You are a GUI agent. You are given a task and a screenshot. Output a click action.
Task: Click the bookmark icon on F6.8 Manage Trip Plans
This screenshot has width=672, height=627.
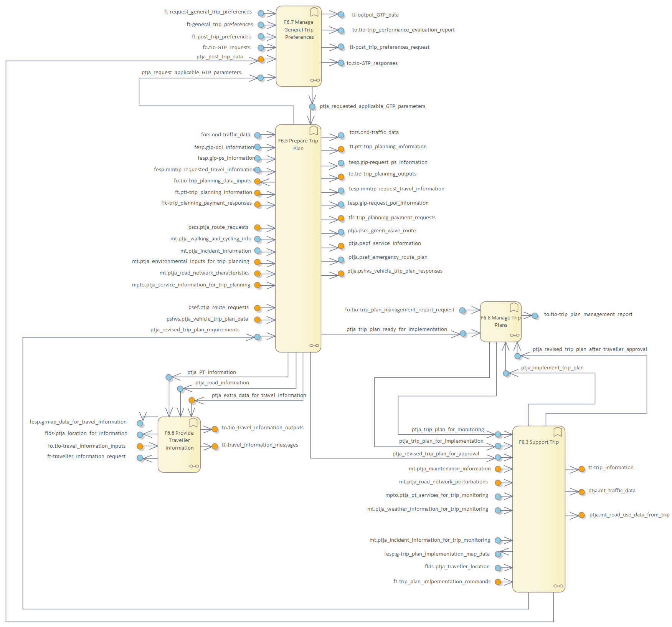[x=514, y=308]
